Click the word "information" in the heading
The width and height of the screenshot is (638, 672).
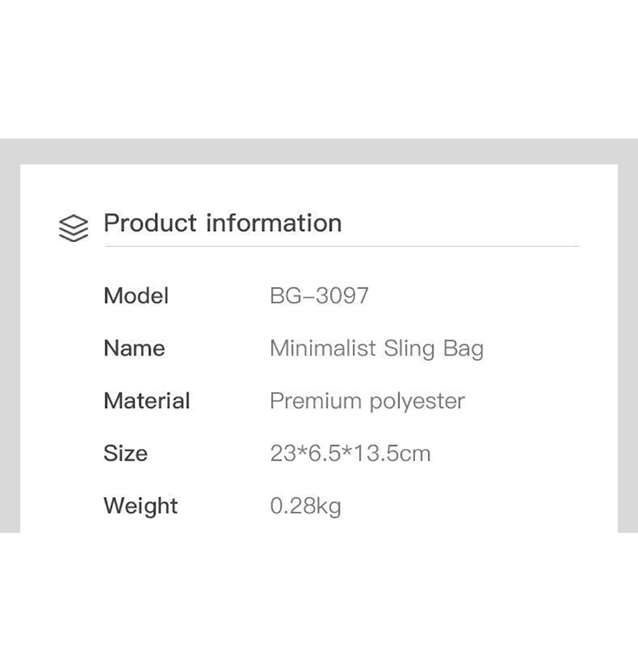pyautogui.click(x=273, y=223)
